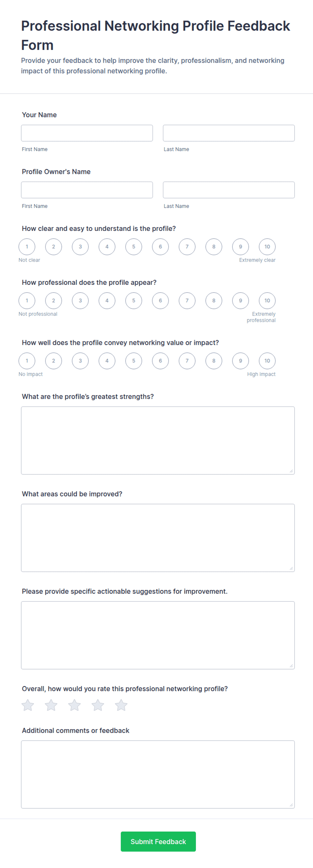This screenshot has width=313, height=868.
Task: Select 8 on the clarity scale
Action: click(214, 247)
